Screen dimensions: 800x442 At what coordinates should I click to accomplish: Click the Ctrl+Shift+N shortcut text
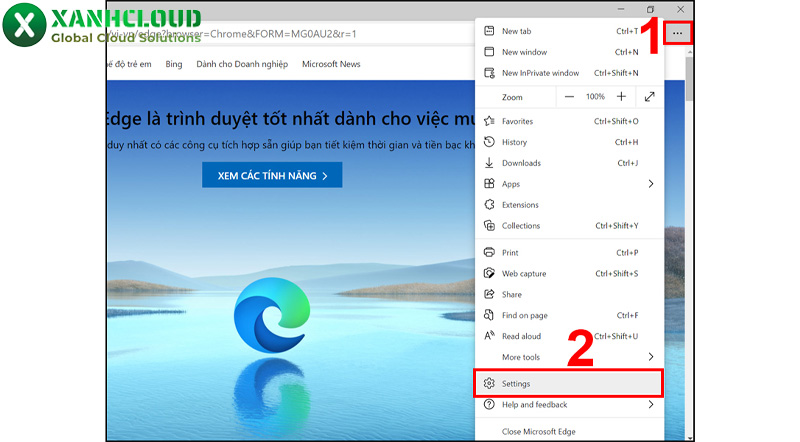(616, 73)
